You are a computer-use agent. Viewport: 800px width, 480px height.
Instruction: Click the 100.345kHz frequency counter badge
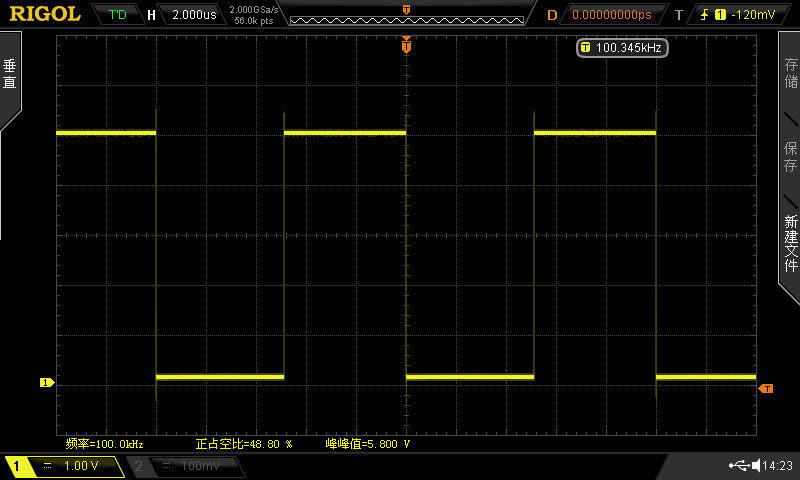[x=622, y=48]
